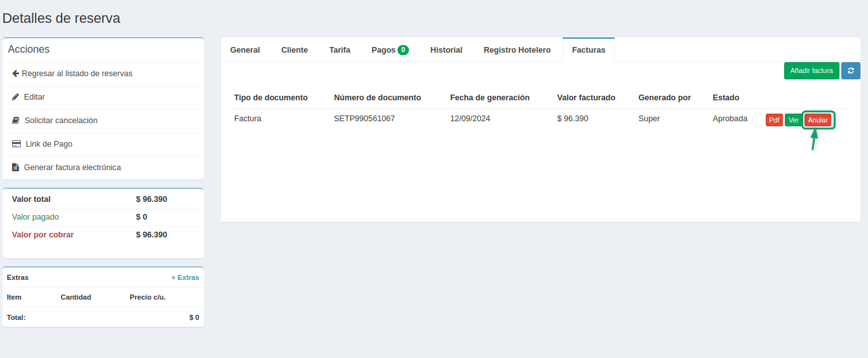The image size is (868, 358).
Task: Click the Detalles de reserva page title
Action: point(62,18)
